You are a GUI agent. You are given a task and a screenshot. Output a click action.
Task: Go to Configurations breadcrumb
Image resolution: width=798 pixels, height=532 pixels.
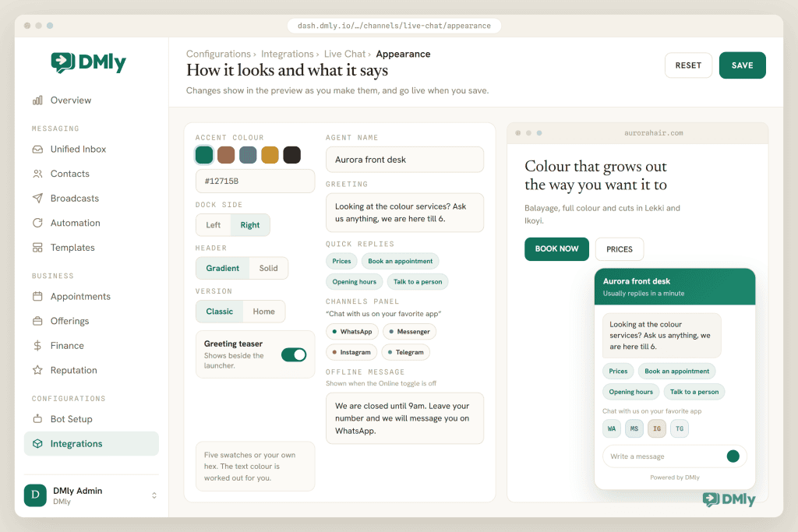point(218,54)
